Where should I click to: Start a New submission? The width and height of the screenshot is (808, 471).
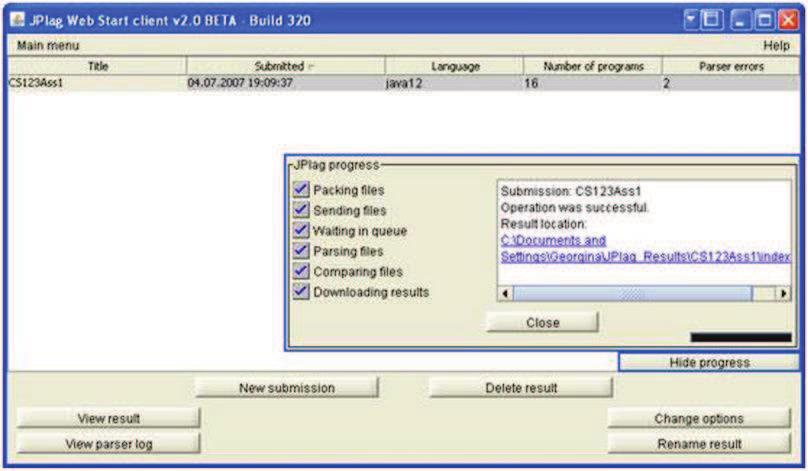(287, 388)
